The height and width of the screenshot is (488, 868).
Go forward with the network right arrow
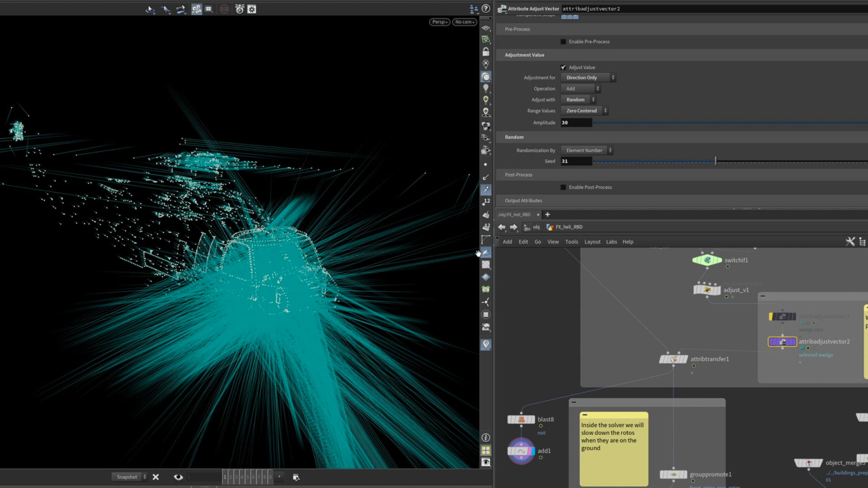click(514, 227)
